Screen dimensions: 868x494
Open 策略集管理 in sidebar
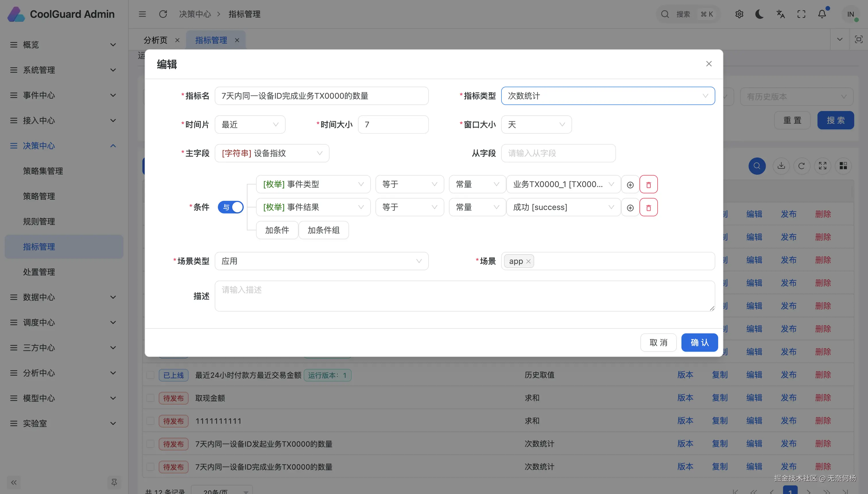(x=43, y=171)
